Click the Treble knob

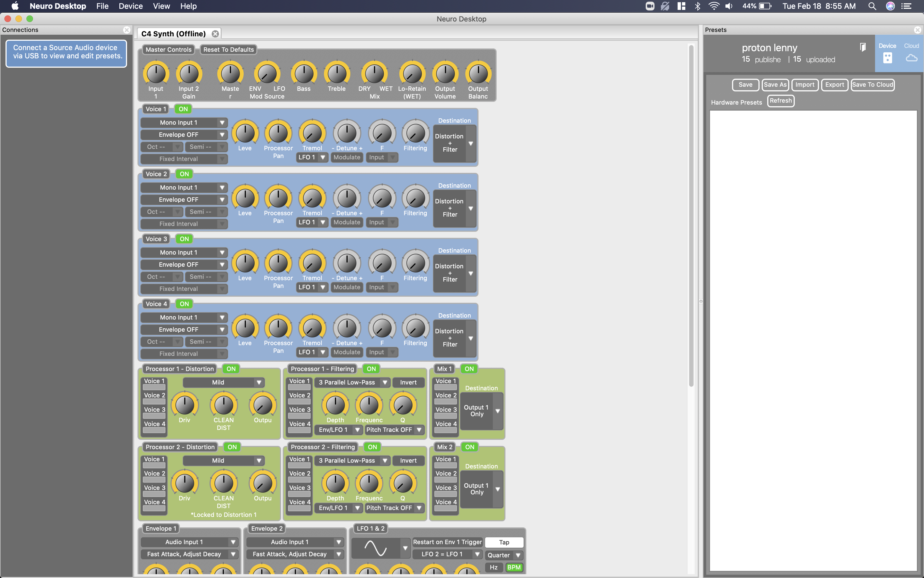point(337,73)
